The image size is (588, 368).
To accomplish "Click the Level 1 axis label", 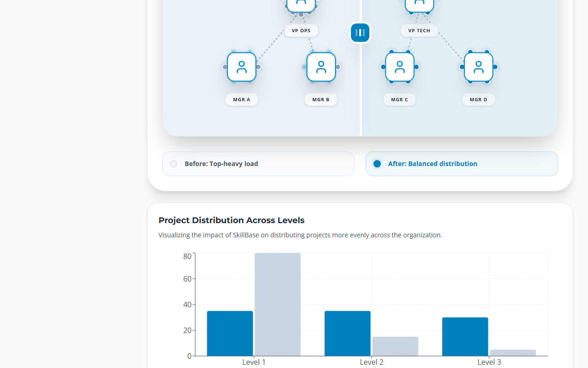I will pos(254,362).
